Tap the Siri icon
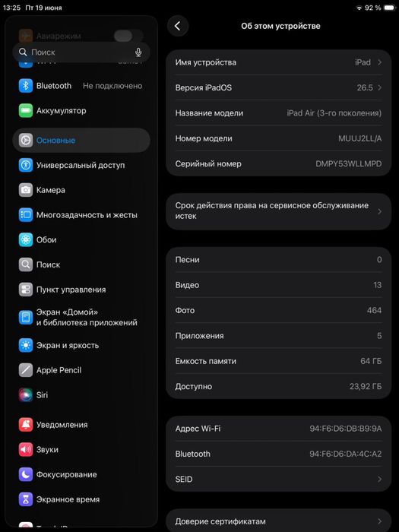This screenshot has width=399, height=532. tap(25, 395)
